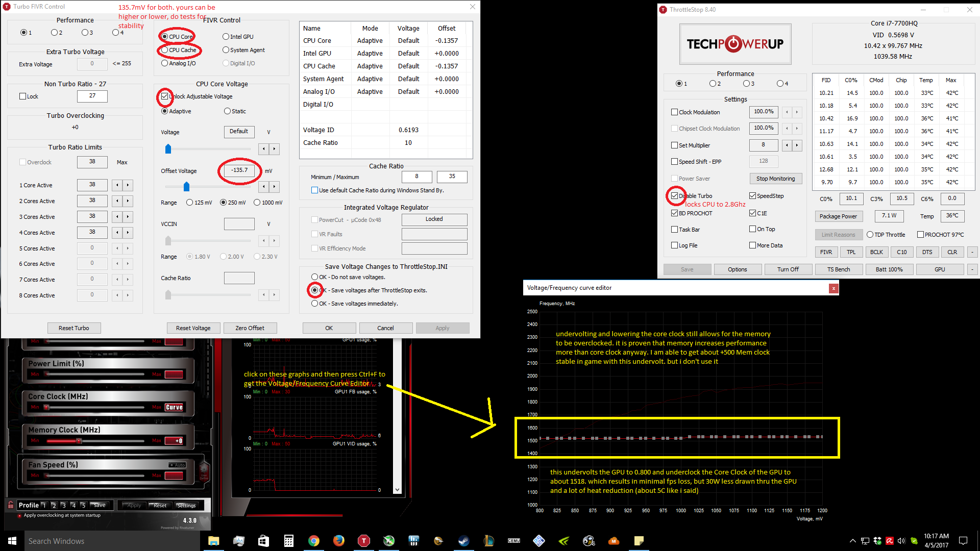The image size is (980, 551).
Task: Open the NVIDIA GeForce Experience taskbar icon
Action: click(563, 541)
